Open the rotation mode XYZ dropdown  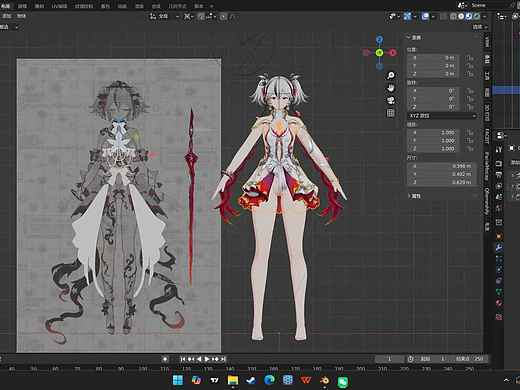[x=442, y=116]
